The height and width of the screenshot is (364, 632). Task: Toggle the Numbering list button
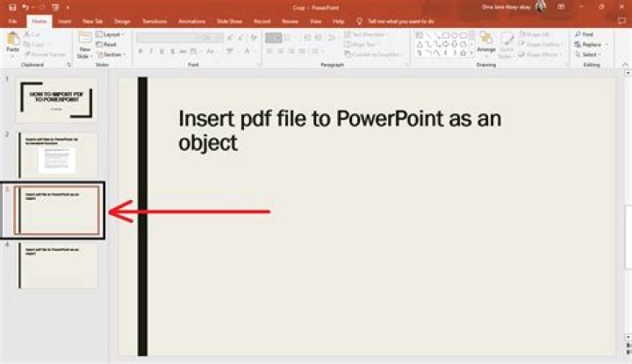pyautogui.click(x=290, y=38)
